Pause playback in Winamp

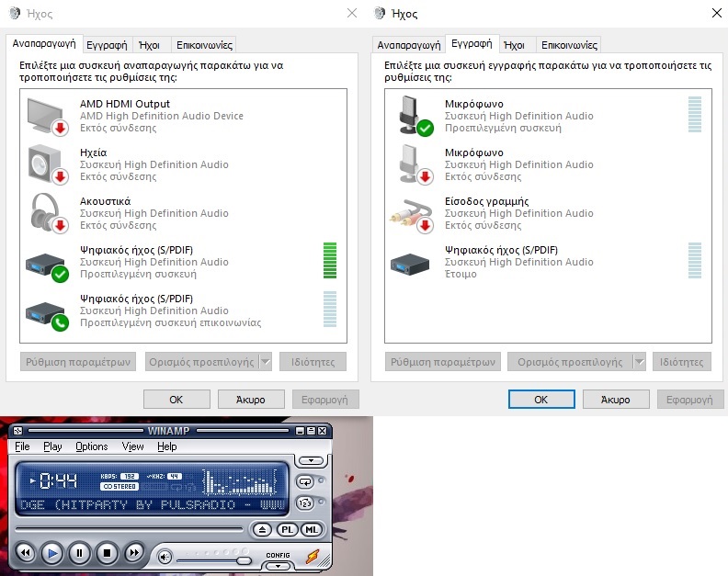pyautogui.click(x=80, y=553)
